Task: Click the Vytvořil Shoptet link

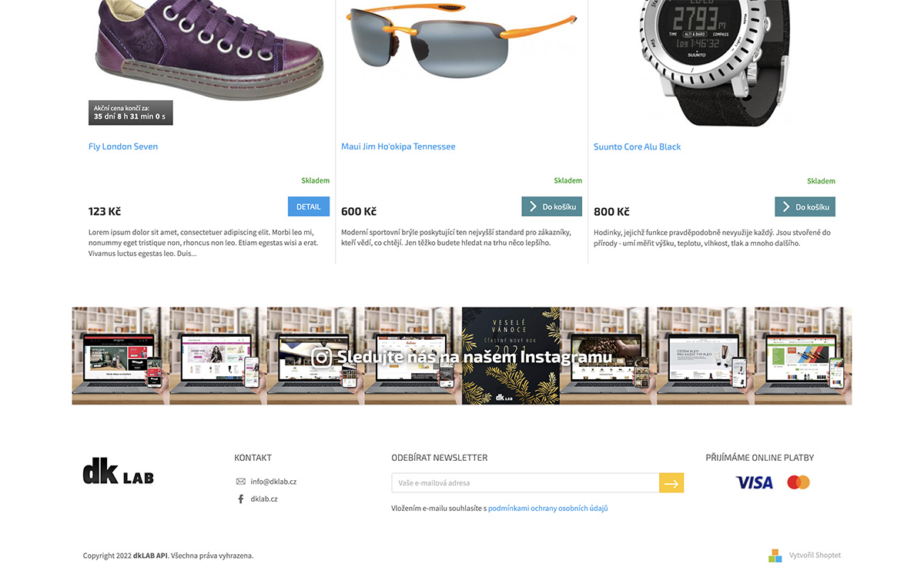Action: click(815, 556)
